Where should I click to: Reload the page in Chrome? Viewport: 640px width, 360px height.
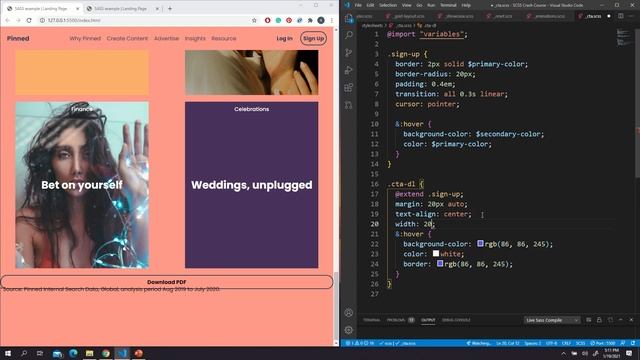(29, 20)
